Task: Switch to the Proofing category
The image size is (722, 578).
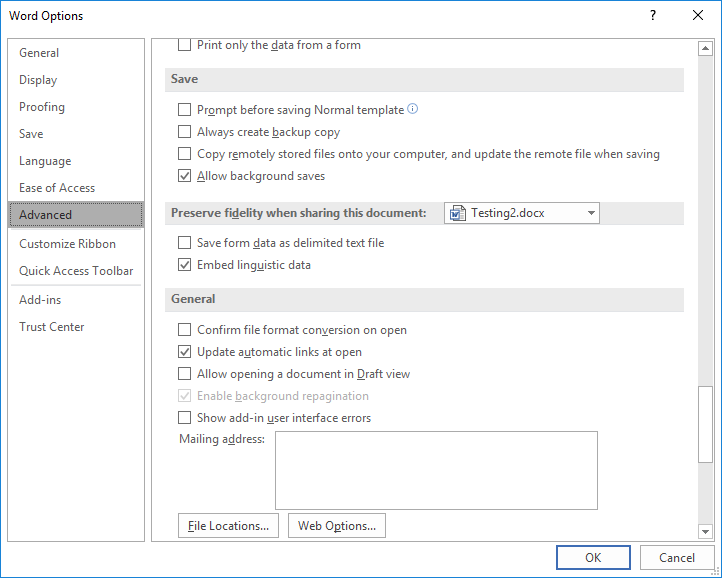Action: pyautogui.click(x=42, y=107)
